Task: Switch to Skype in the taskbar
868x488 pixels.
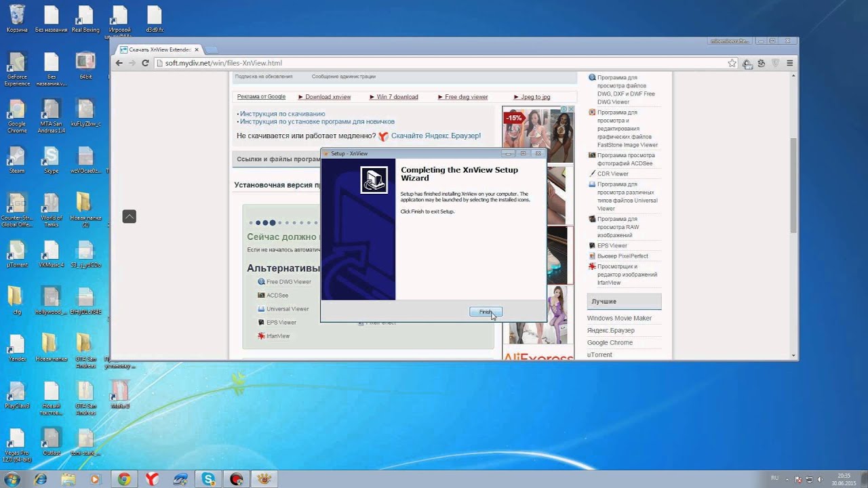Action: [x=207, y=479]
